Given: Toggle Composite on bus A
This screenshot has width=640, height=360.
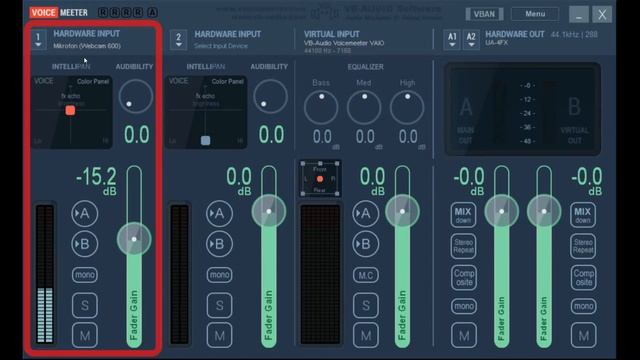Looking at the screenshot, I should (464, 278).
